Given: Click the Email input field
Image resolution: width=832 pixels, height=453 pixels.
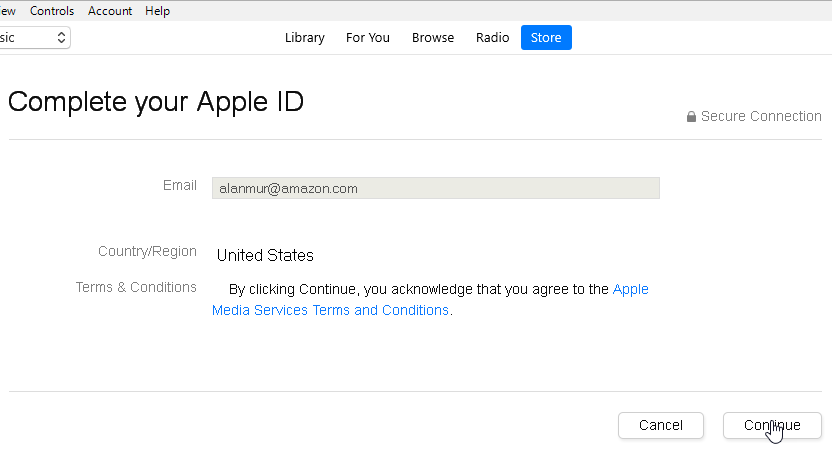Looking at the screenshot, I should (x=436, y=188).
